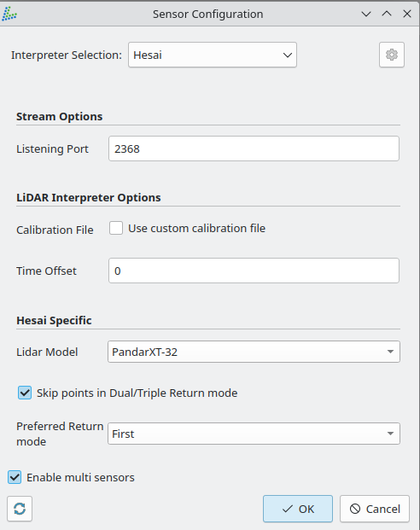Open the Interpreter Selection Hesai dropdown
This screenshot has width=420, height=530.
213,55
